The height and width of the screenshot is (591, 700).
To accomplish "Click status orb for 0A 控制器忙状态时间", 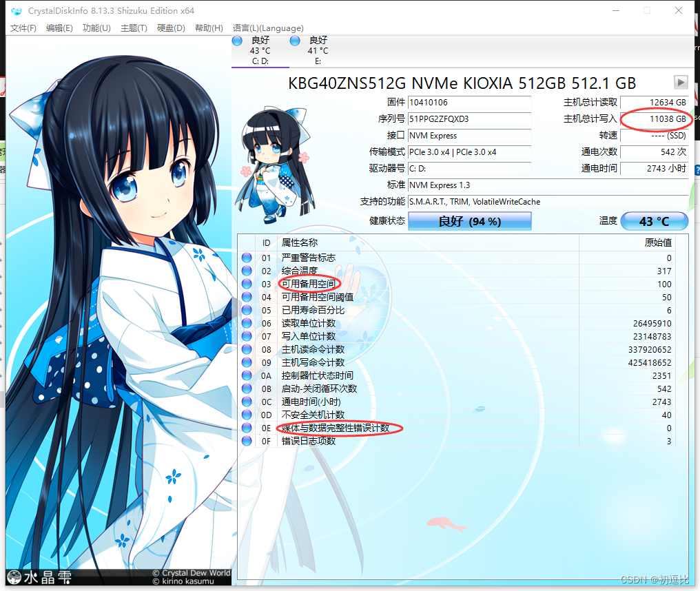I will [x=247, y=375].
